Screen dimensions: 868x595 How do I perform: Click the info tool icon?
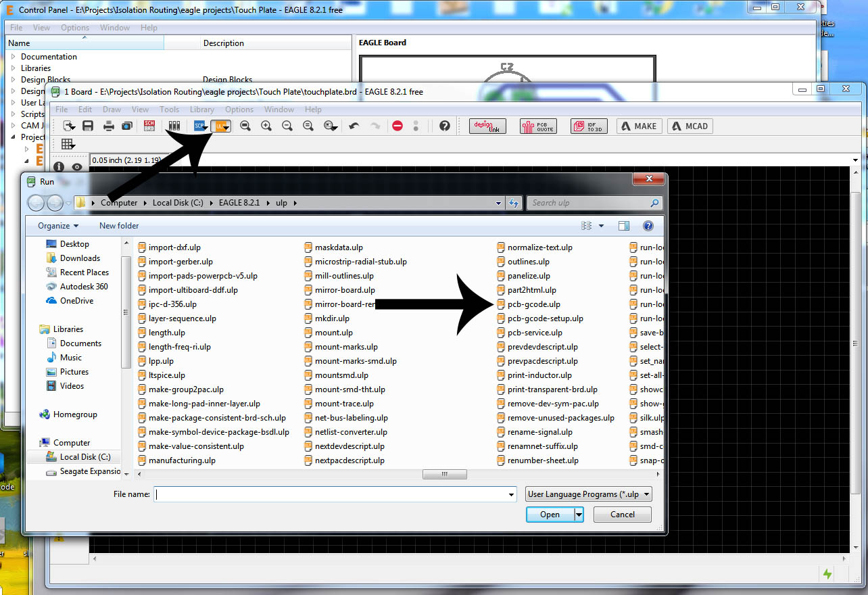(x=59, y=166)
